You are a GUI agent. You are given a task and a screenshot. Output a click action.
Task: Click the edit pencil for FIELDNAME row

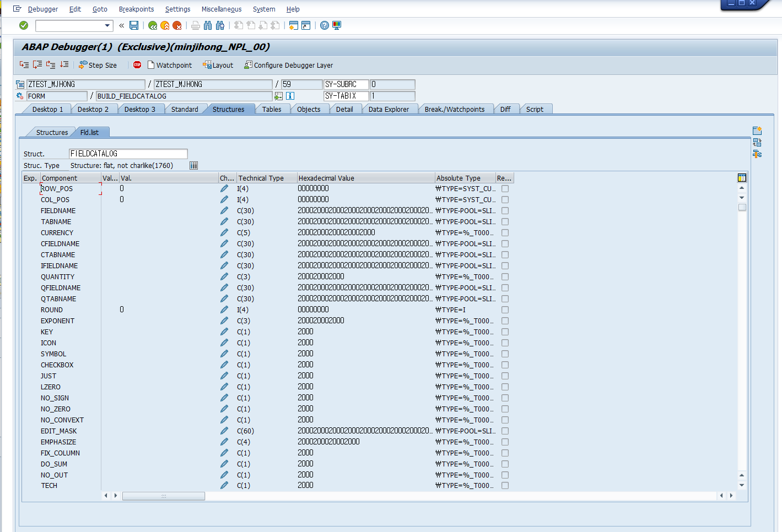click(x=224, y=210)
